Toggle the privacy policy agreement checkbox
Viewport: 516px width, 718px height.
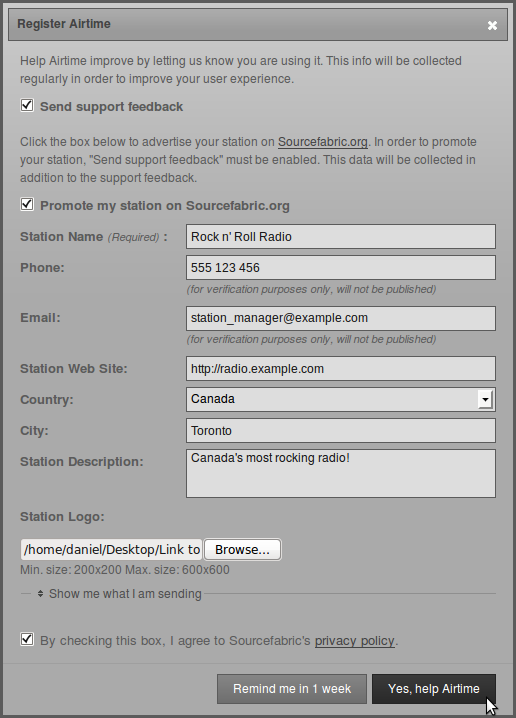point(27,639)
